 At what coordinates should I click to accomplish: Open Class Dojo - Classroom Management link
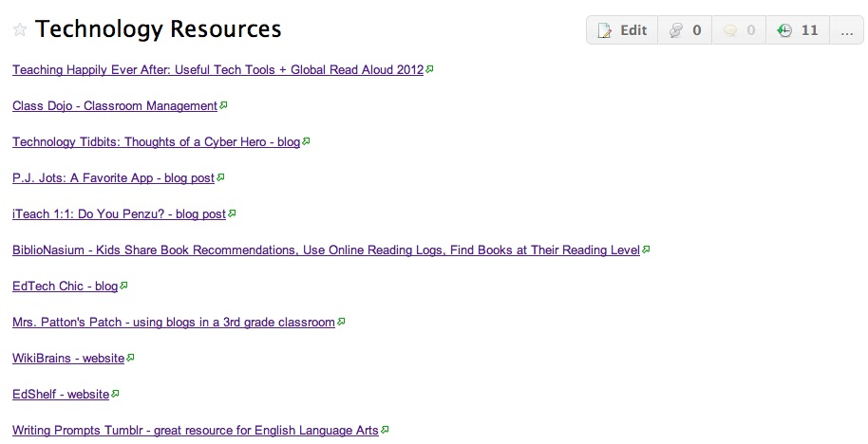click(115, 106)
